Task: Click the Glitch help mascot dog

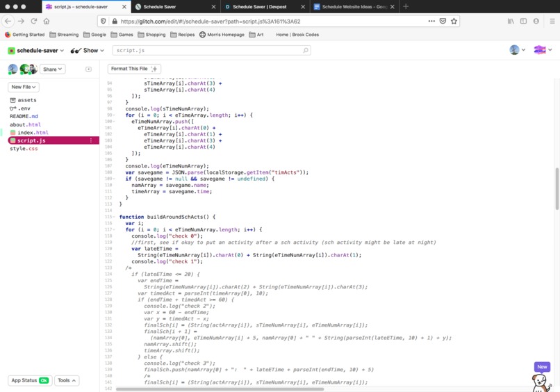Action: [x=541, y=382]
